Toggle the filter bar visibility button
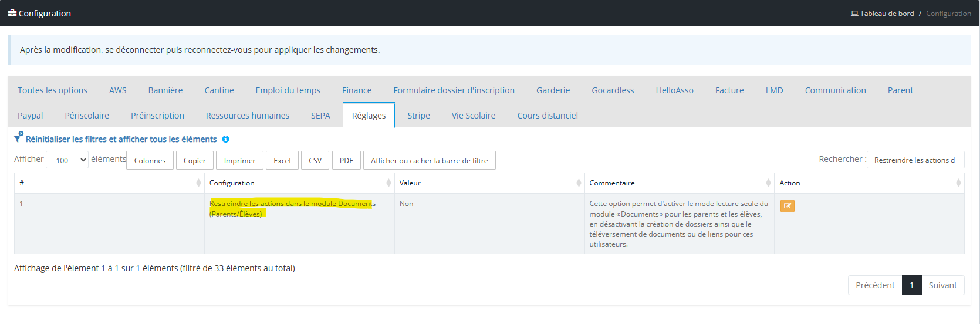This screenshot has height=324, width=980. (x=429, y=160)
